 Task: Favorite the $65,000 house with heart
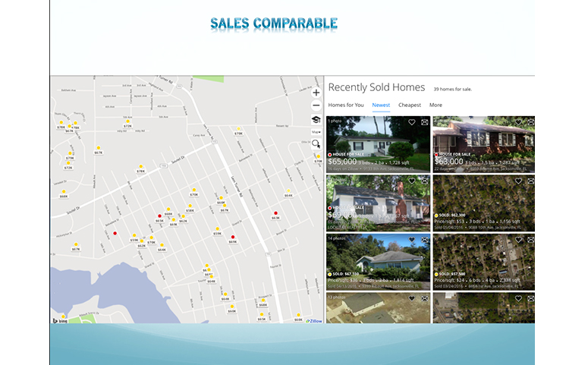412,122
